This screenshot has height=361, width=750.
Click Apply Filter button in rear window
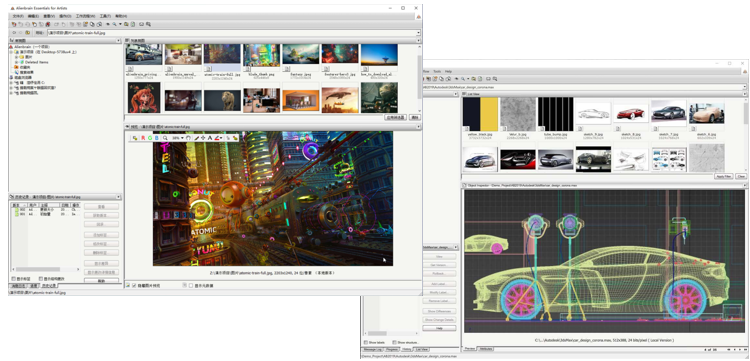click(x=724, y=176)
